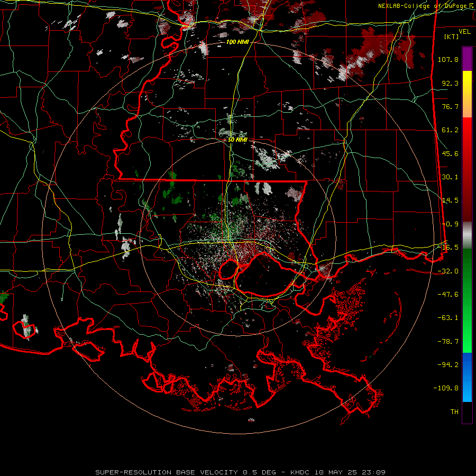
Task: Click the 14.5 velocity scale value
Action: pos(450,200)
